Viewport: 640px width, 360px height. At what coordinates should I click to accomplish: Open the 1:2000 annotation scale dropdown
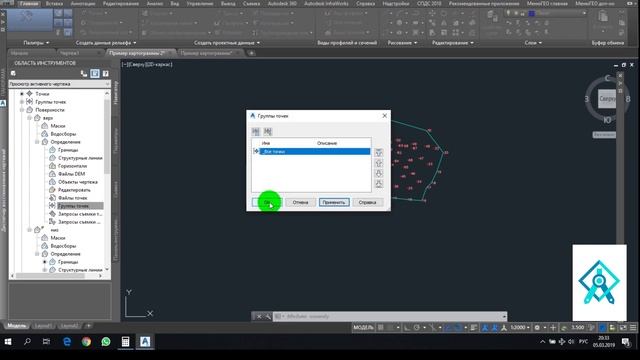pos(520,327)
